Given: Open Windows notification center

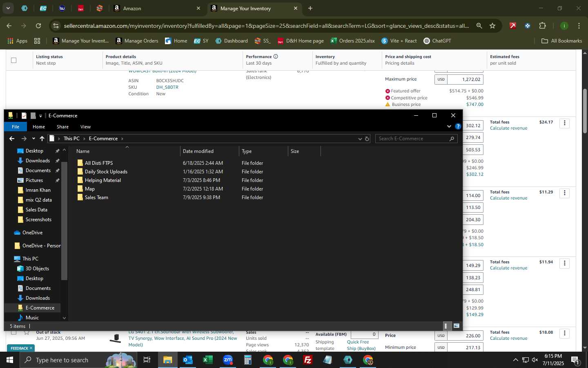Looking at the screenshot, I should point(575,360).
